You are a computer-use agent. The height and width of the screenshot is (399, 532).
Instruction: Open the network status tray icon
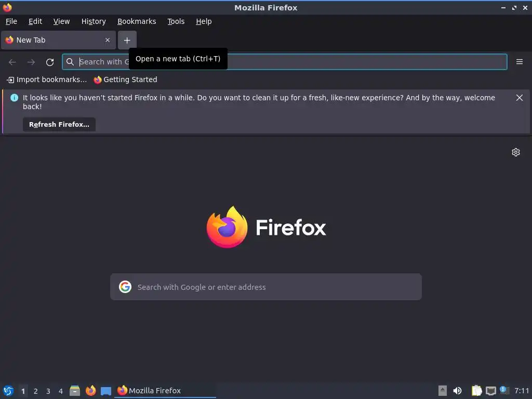point(490,391)
